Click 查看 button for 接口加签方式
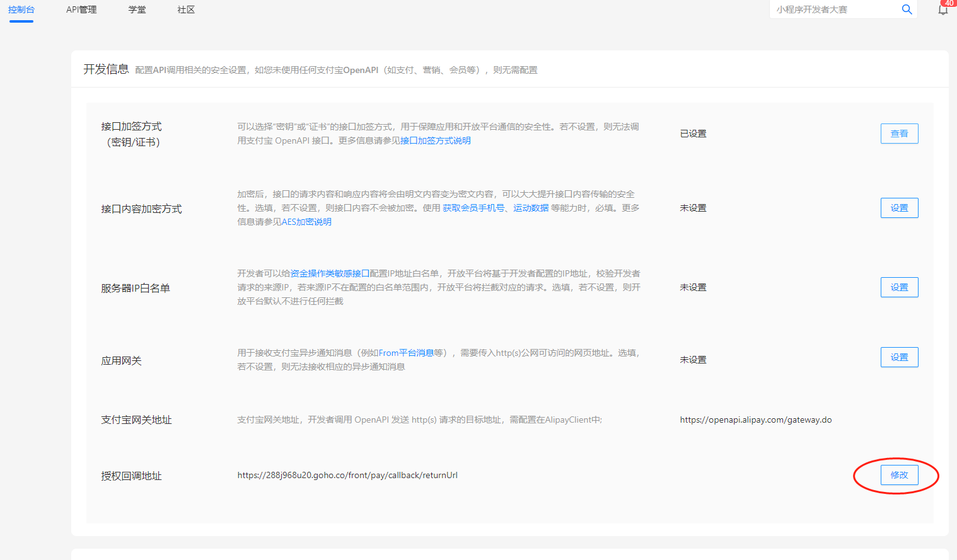Screen dimensions: 957x560 point(899,134)
